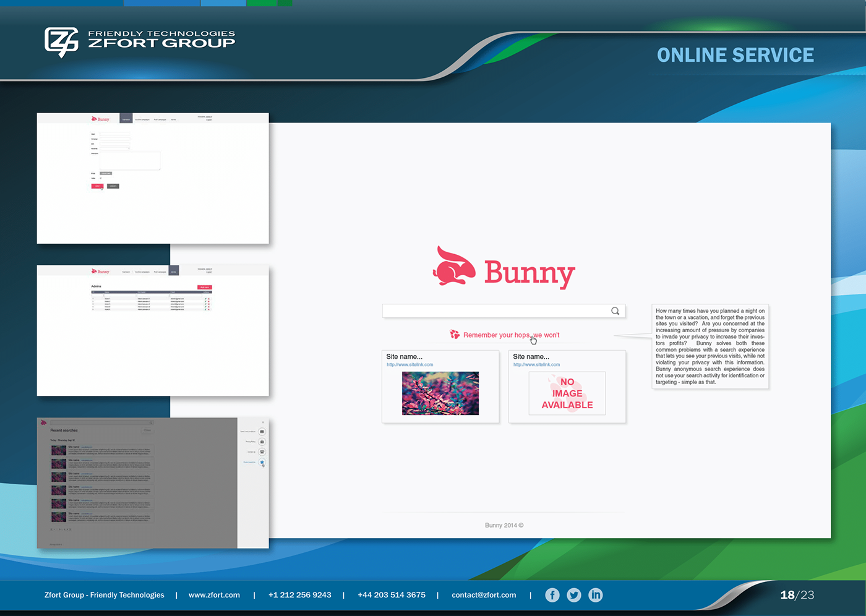This screenshot has height=616, width=866.
Task: Click red delete icon in first Admins row
Action: tap(208, 299)
